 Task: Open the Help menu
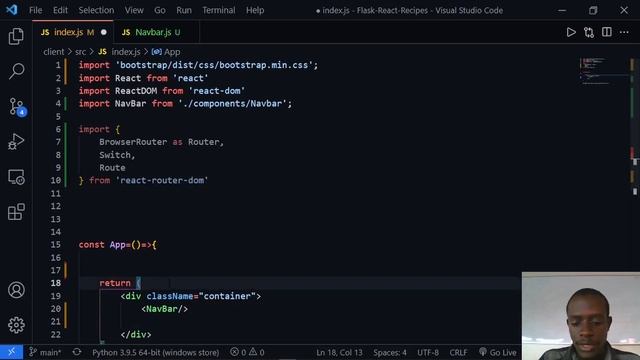tap(255, 10)
